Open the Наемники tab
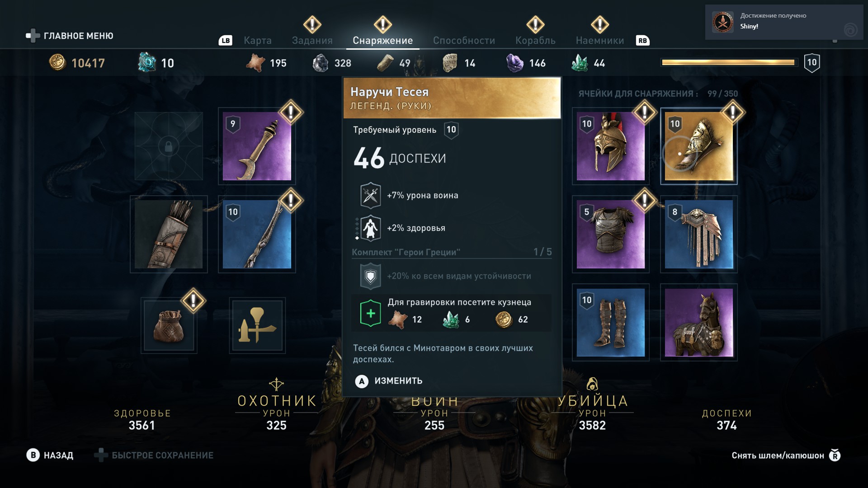The width and height of the screenshot is (868, 488). pyautogui.click(x=600, y=40)
